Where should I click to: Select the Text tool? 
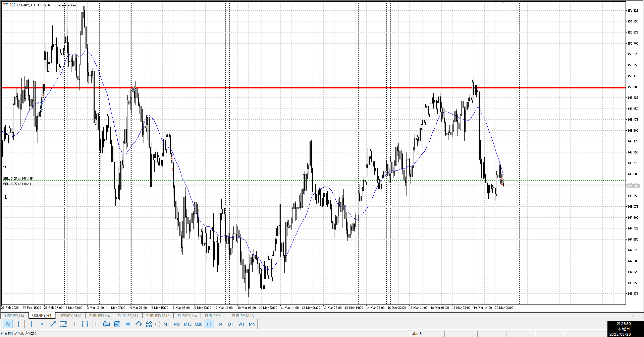pyautogui.click(x=74, y=324)
